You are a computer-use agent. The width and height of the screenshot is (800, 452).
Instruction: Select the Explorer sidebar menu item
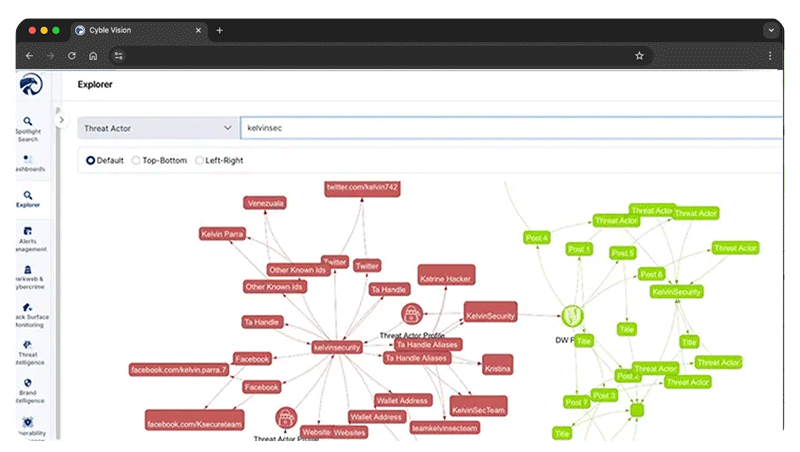coord(28,199)
